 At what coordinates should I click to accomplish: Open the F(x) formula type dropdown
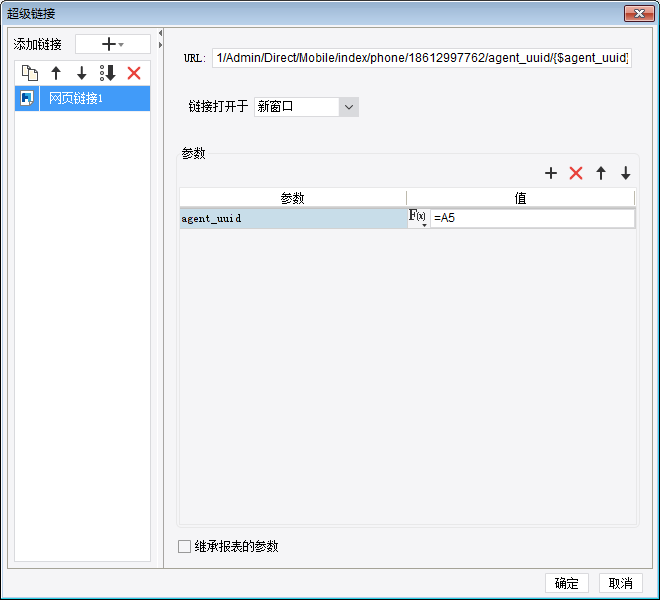click(418, 219)
